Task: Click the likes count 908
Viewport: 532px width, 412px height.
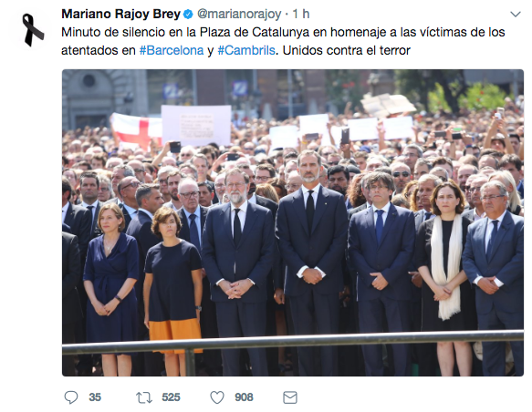Action: pyautogui.click(x=244, y=397)
